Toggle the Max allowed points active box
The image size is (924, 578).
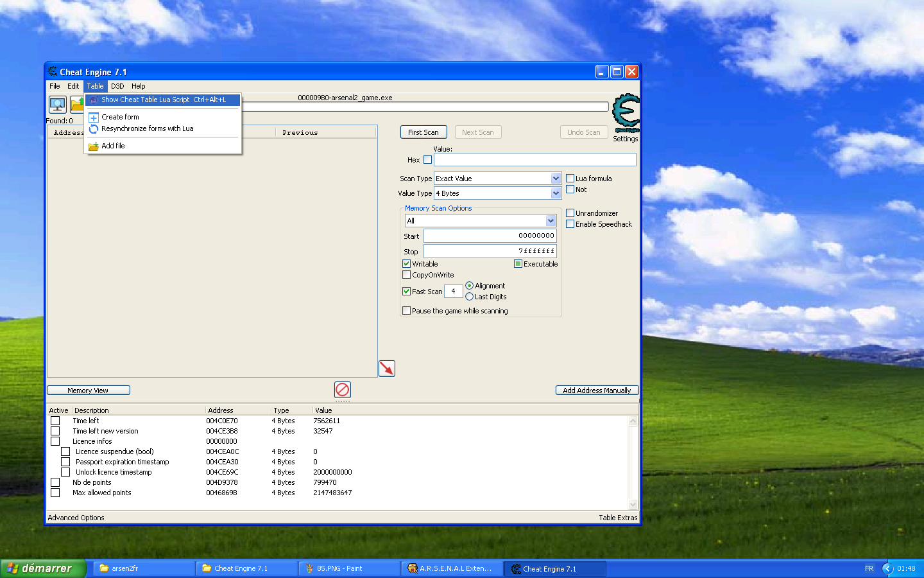55,493
